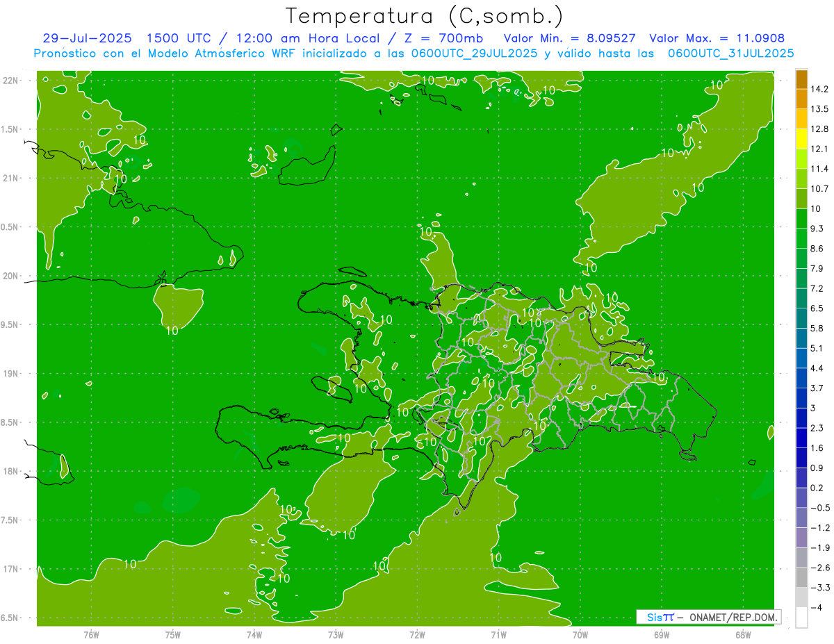Select the 69W longitude axis label
This screenshot has width=834, height=644.
[x=662, y=634]
